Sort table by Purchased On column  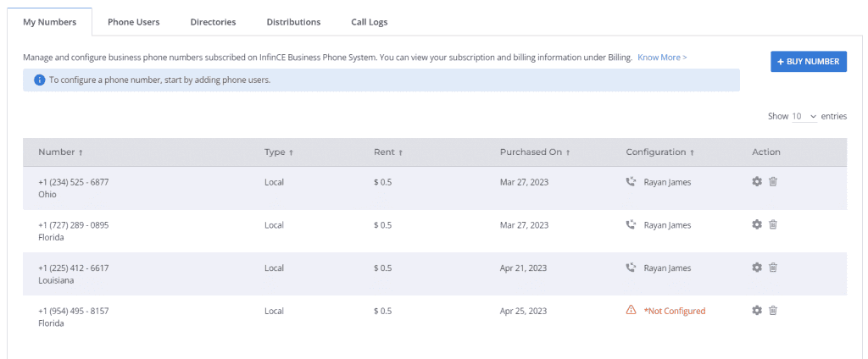coord(535,152)
